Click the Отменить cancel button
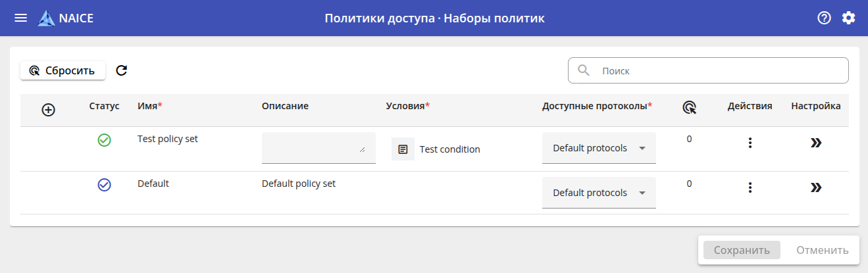The width and height of the screenshot is (868, 273). point(822,250)
